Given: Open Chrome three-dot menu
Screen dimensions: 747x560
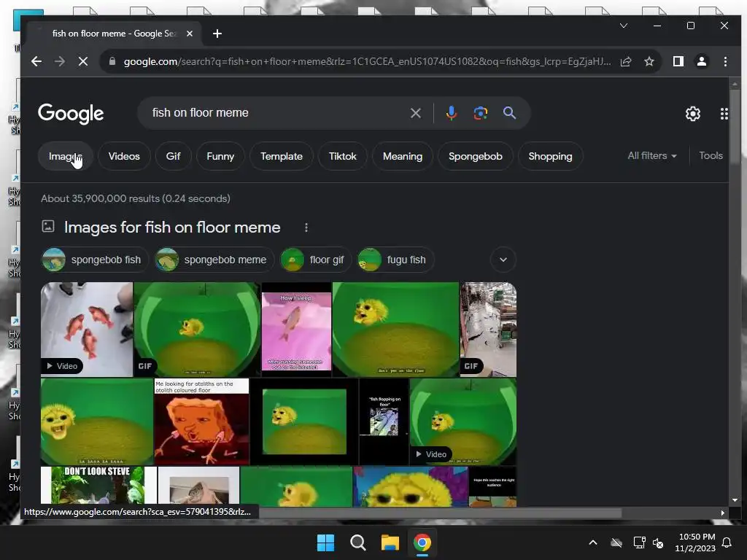Looking at the screenshot, I should point(725,61).
